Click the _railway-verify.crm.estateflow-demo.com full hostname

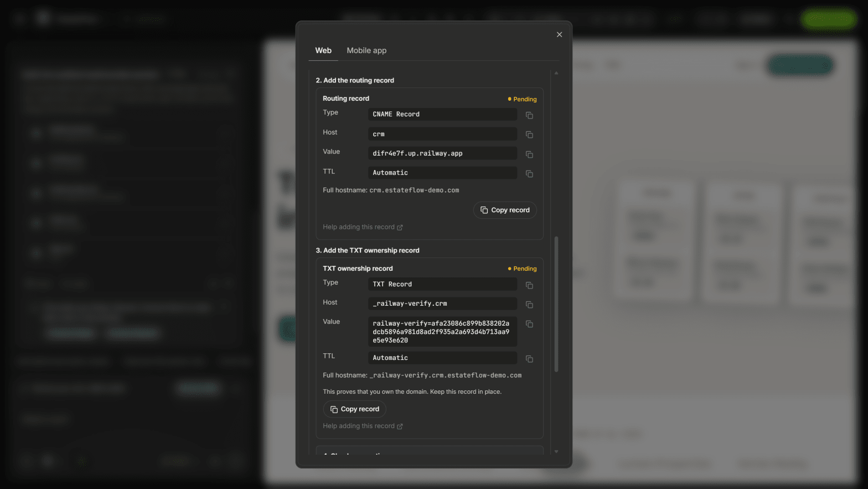click(446, 375)
